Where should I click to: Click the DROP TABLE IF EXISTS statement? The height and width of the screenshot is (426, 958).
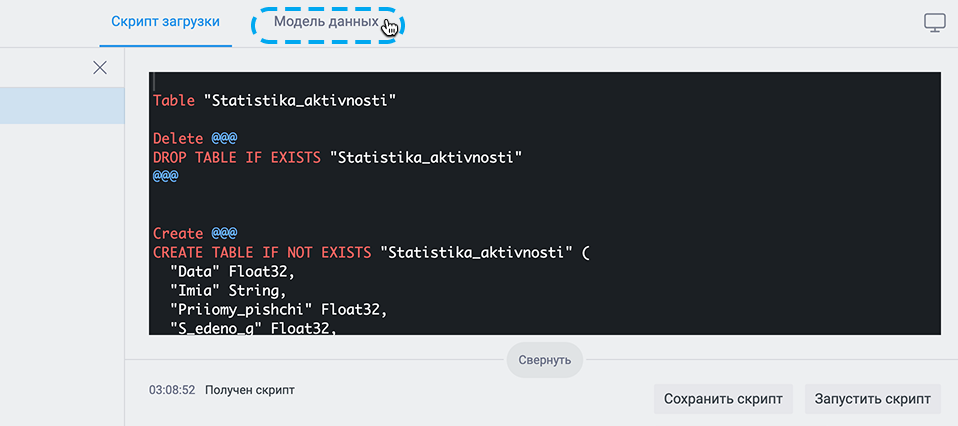[x=337, y=158]
